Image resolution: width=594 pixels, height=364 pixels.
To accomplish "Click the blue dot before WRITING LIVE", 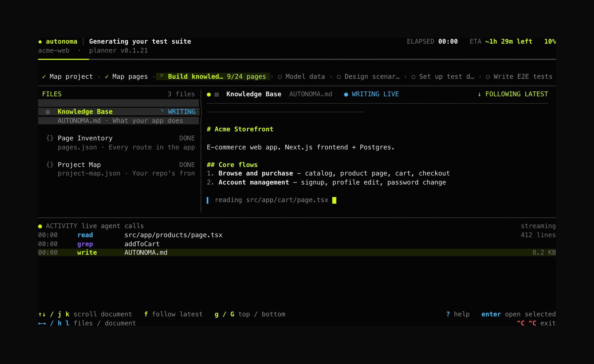I will [346, 95].
